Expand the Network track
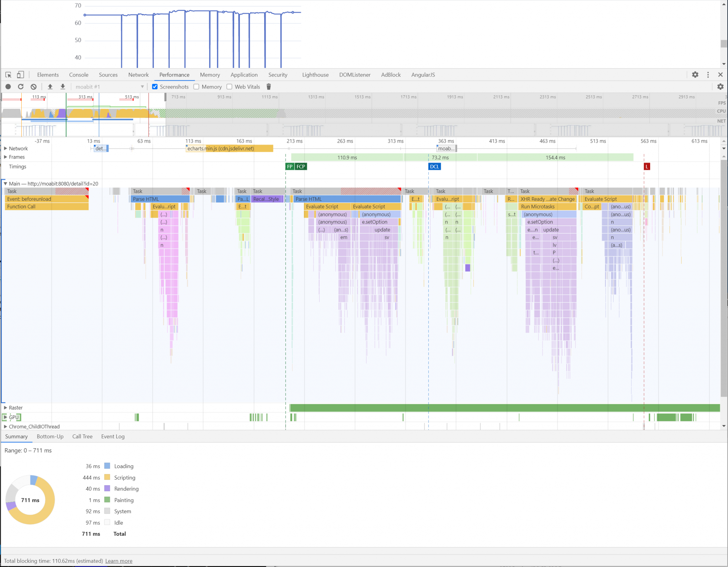728x567 pixels. 6,148
